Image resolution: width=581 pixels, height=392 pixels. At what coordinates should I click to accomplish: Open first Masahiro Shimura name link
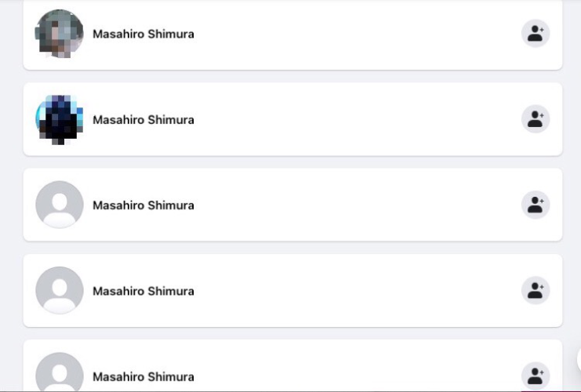click(x=143, y=34)
